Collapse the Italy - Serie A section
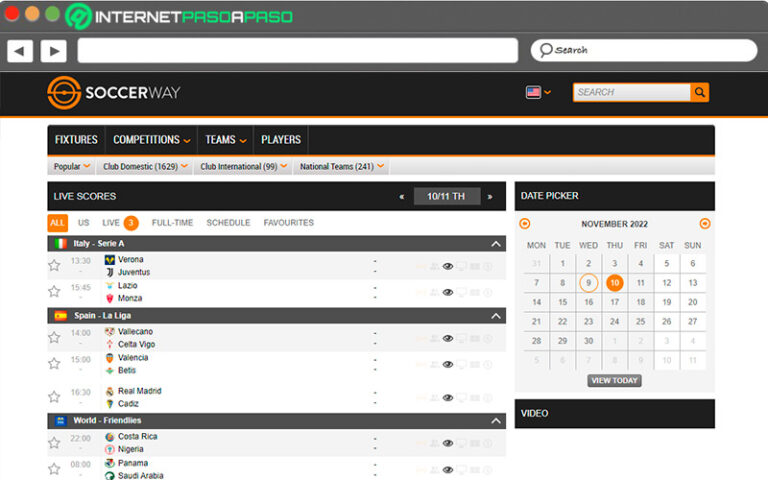Image resolution: width=768 pixels, height=480 pixels. (495, 244)
